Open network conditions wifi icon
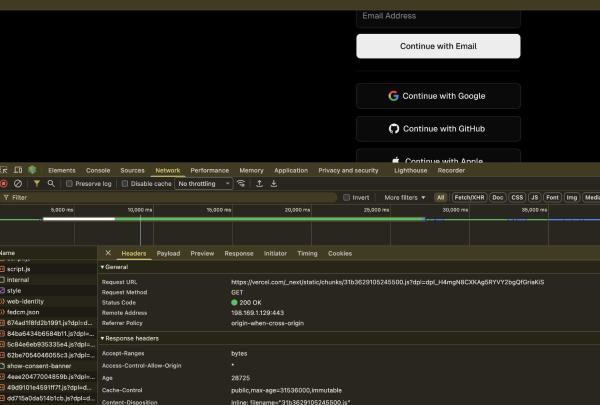This screenshot has height=405, width=600. click(x=241, y=184)
